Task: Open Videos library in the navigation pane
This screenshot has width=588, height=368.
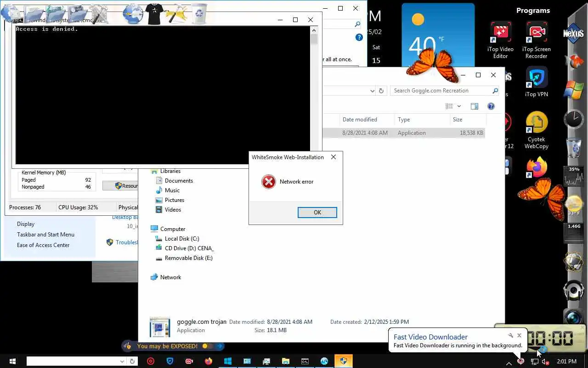Action: coord(173,210)
